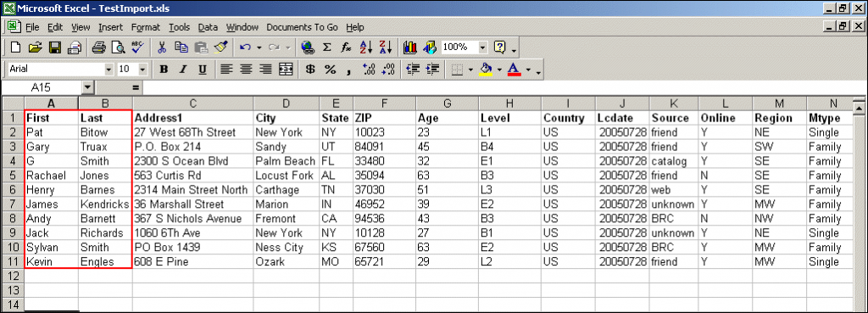Paste from the clipboard

pyautogui.click(x=201, y=48)
